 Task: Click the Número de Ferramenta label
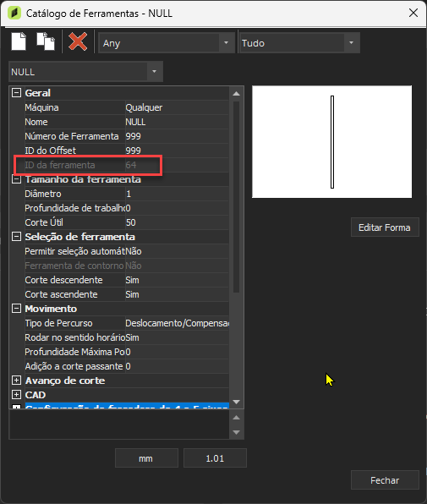72,136
